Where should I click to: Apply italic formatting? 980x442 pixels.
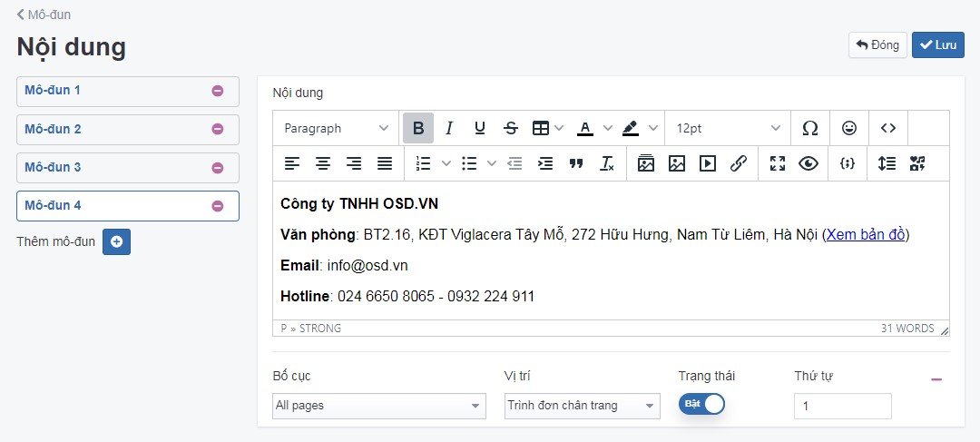click(x=449, y=128)
